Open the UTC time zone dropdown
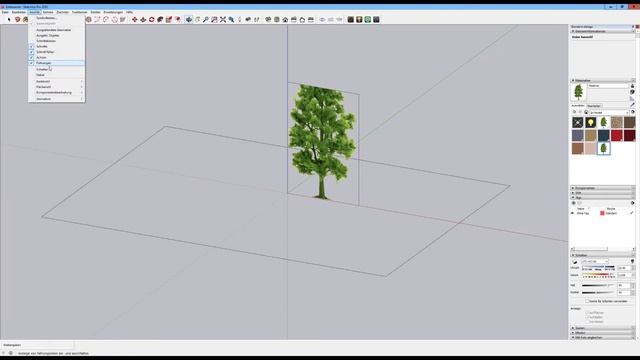 [595, 262]
